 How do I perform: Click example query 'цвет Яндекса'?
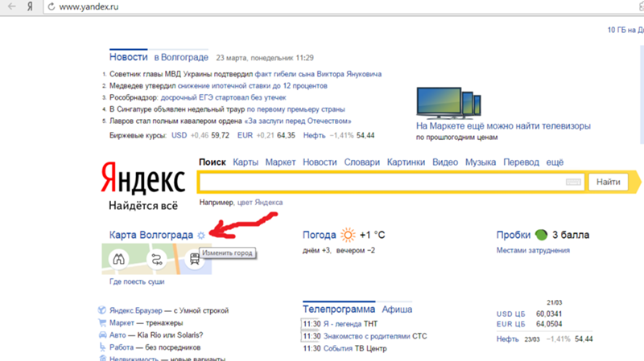pos(260,203)
